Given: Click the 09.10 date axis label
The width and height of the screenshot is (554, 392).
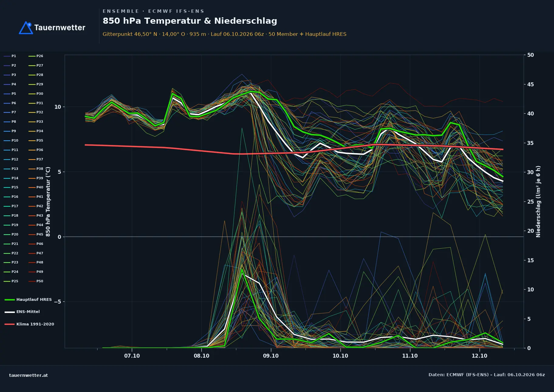Looking at the screenshot, I should click(271, 356).
